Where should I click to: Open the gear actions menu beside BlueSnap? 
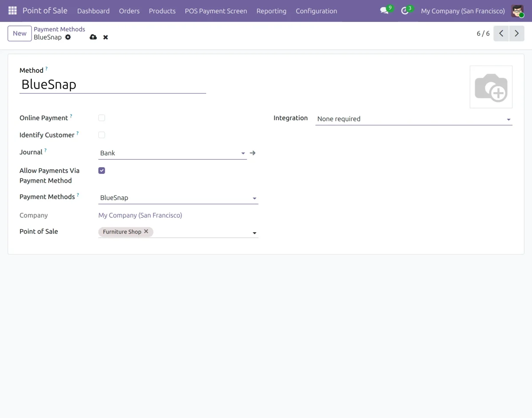pos(68,37)
